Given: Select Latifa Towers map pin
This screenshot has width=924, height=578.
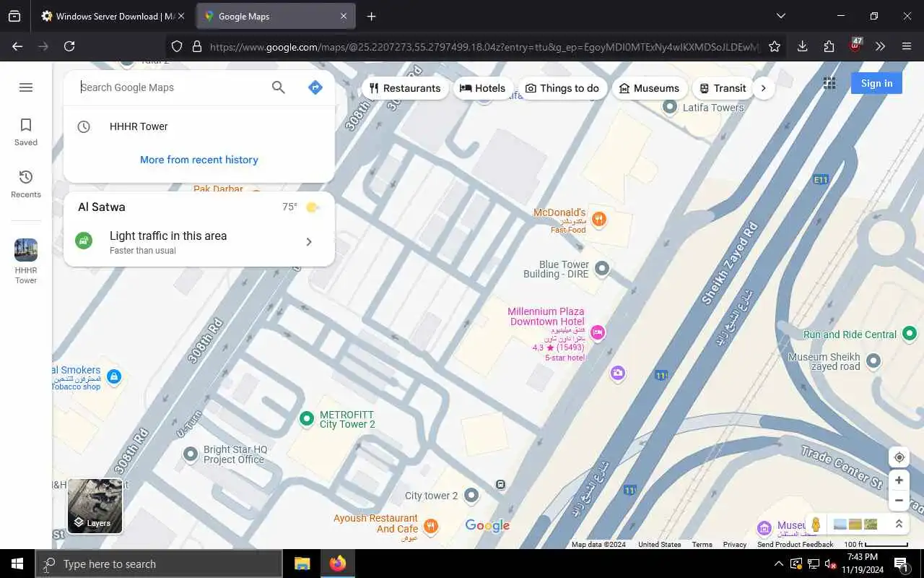Looking at the screenshot, I should pyautogui.click(x=670, y=107).
